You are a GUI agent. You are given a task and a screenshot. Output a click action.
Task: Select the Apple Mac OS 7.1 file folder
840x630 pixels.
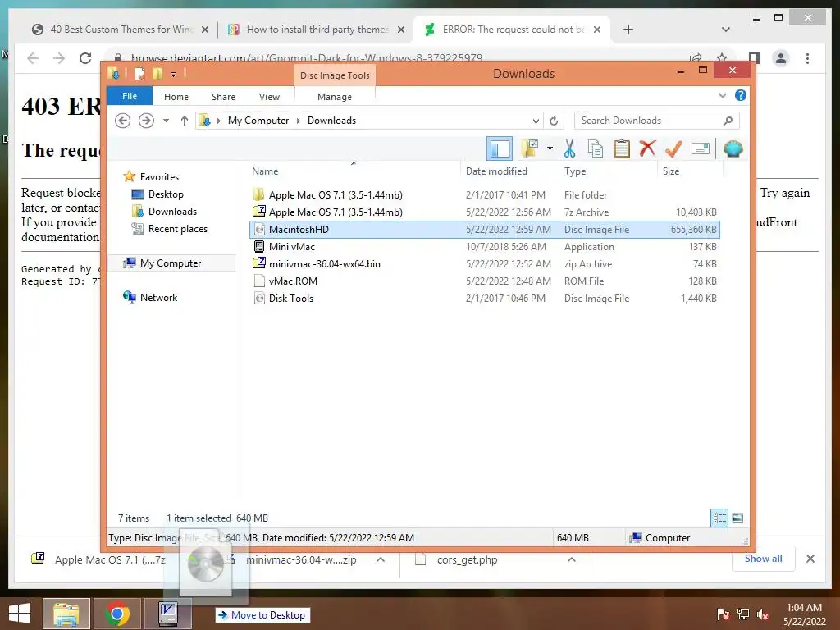coord(484,195)
